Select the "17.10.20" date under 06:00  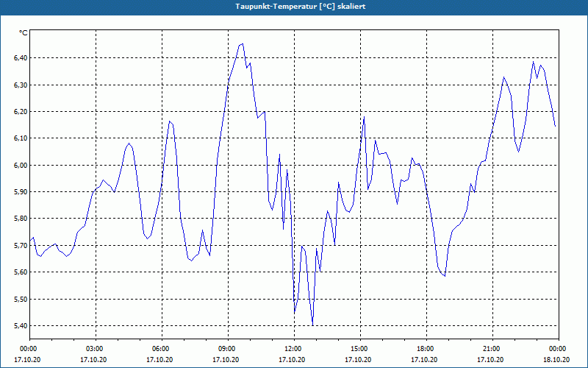click(x=159, y=359)
